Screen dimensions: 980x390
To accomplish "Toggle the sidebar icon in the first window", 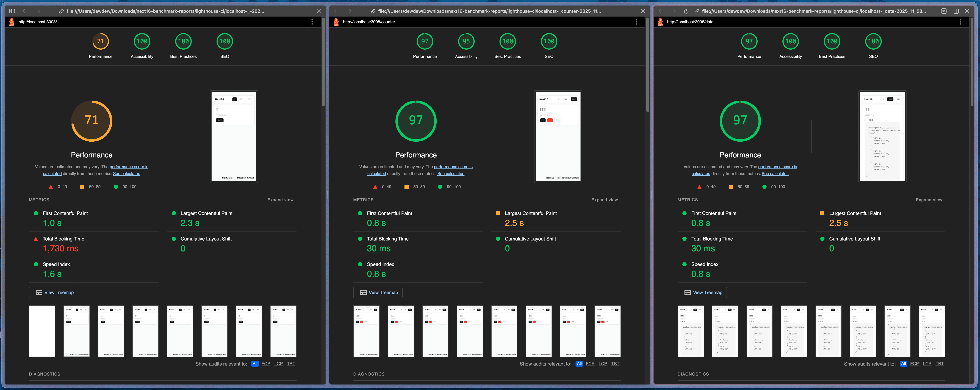I will click(x=12, y=11).
